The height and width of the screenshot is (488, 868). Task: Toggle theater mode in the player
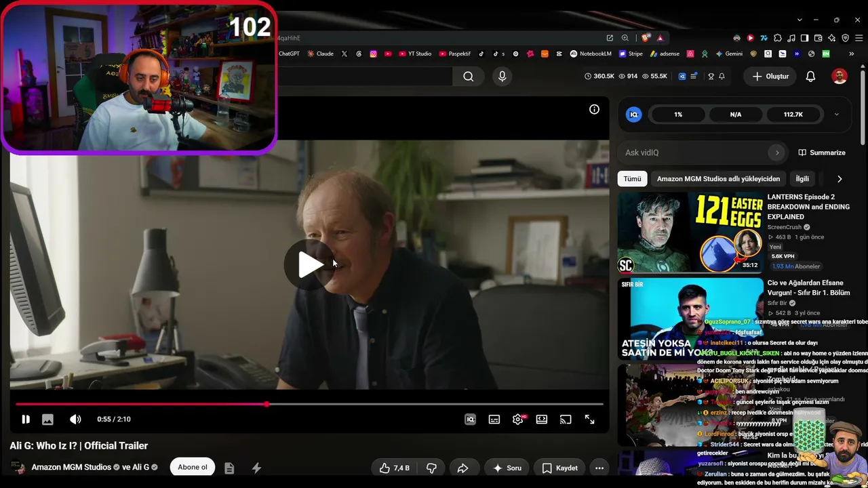542,420
